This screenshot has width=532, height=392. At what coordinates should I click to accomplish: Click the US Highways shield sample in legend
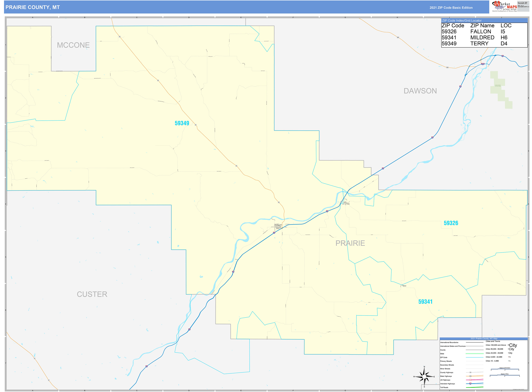pyautogui.click(x=470, y=380)
